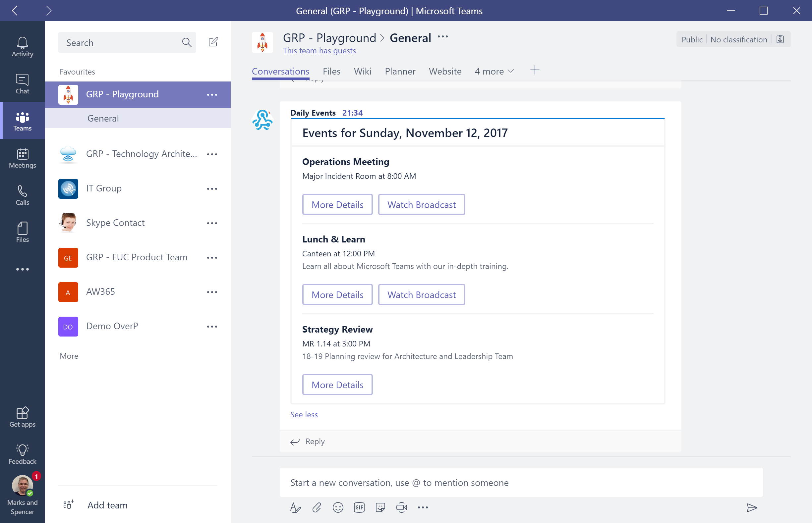Select GRP - EUC Product Team
This screenshot has width=812, height=523.
(x=138, y=257)
